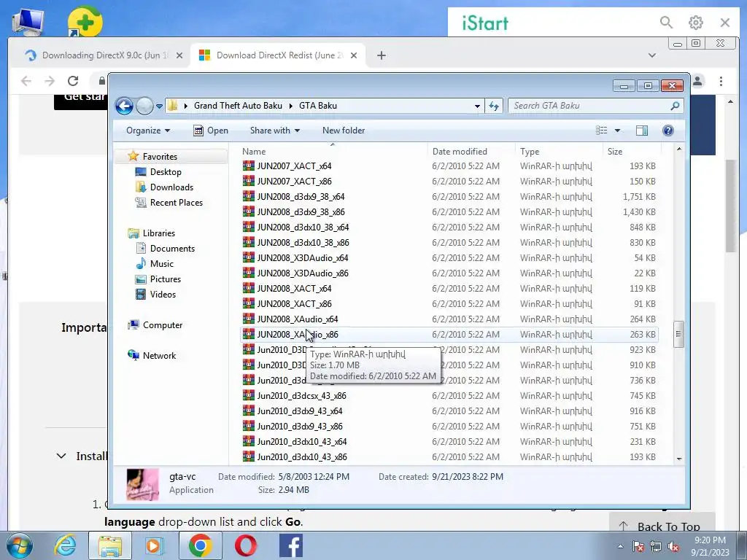Select Jun2010_d3dx10_43_x64 archive icon
The width and height of the screenshot is (747, 560).
pos(249,441)
